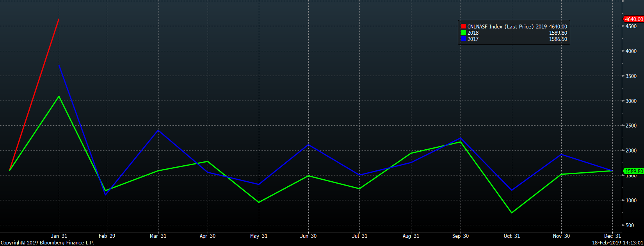This screenshot has width=644, height=246.
Task: Click the red 2019 legend color swatch
Action: (x=463, y=27)
